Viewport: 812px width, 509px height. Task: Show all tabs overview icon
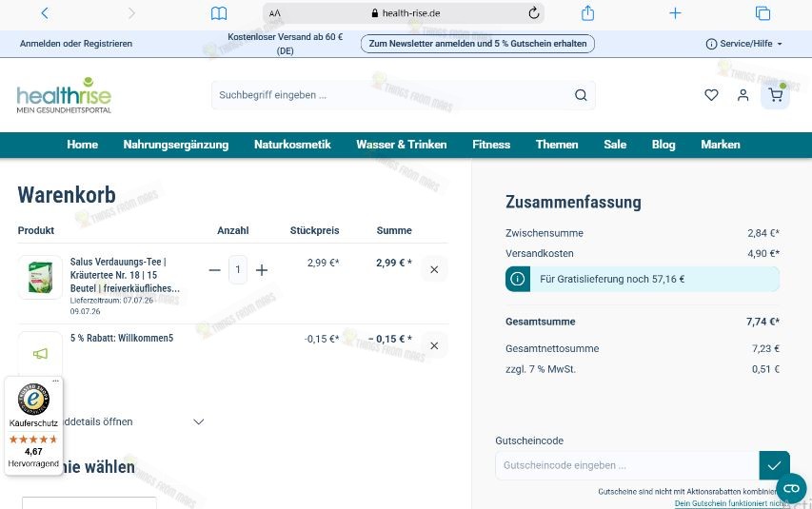762,13
